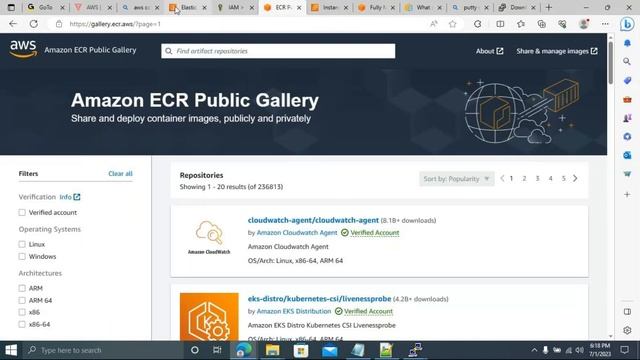The height and width of the screenshot is (360, 640).
Task: Open volume control in system tray
Action: (x=580, y=350)
